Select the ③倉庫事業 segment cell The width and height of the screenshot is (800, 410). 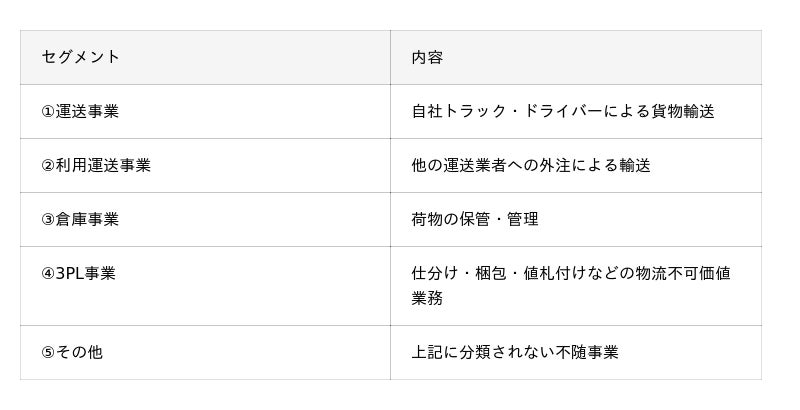pyautogui.click(x=80, y=219)
